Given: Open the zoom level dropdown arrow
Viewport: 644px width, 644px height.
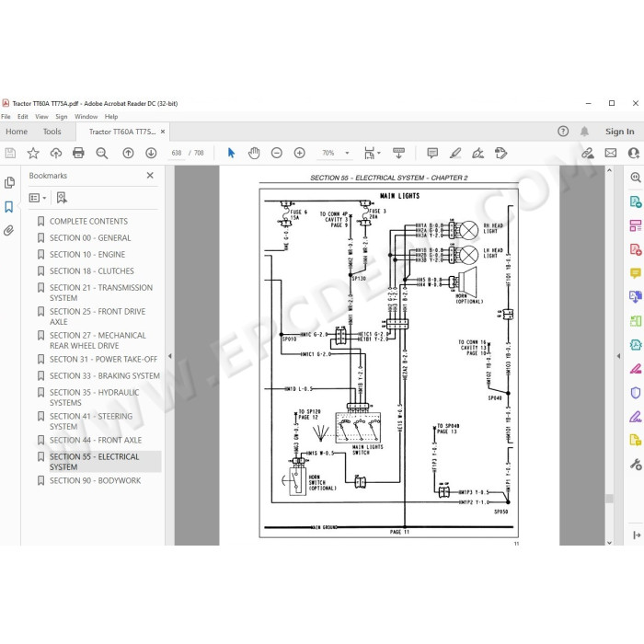Looking at the screenshot, I should click(347, 154).
